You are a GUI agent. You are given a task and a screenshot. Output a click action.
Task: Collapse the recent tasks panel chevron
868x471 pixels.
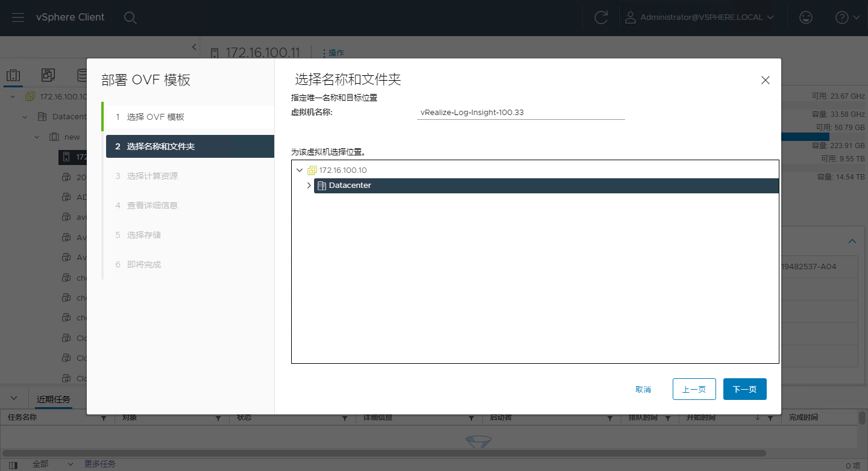pos(14,399)
